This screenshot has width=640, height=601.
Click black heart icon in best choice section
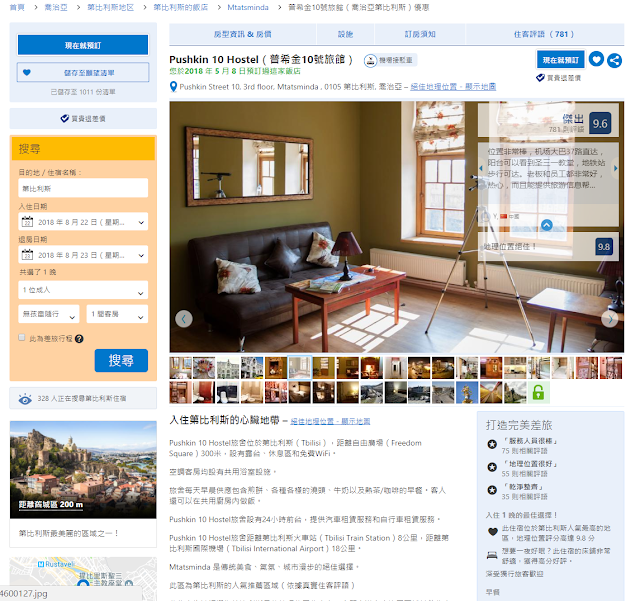[x=493, y=532]
